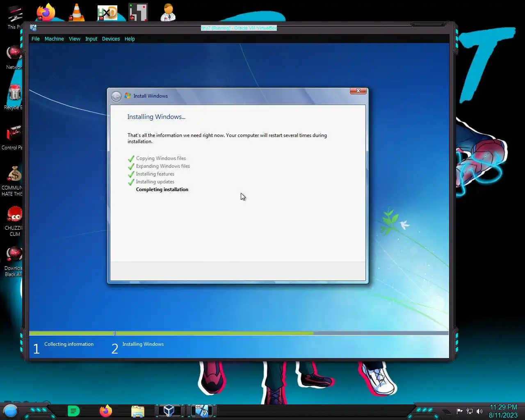Screen dimensions: 525x420
Task: Click the checkmark beside Expanding Windows files
Action: click(x=131, y=166)
